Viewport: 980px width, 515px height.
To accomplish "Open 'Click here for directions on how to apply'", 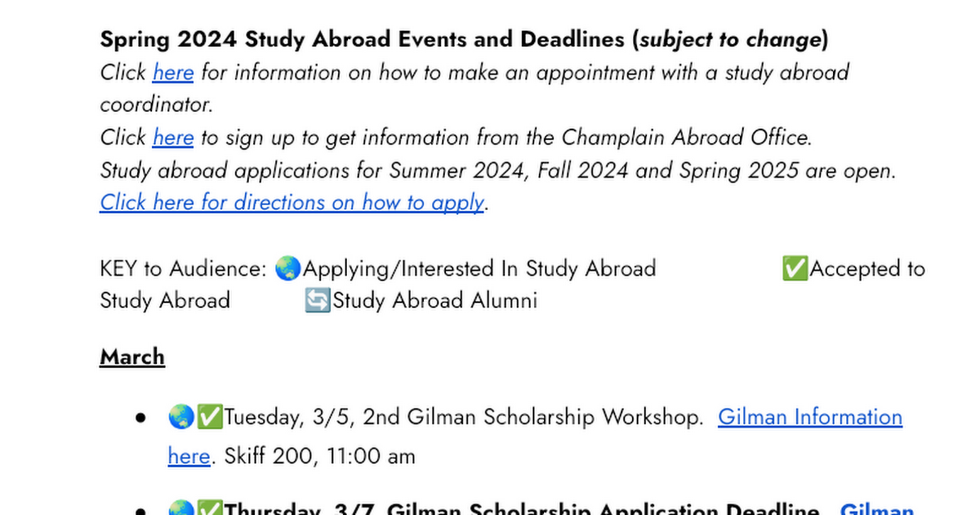I will pos(291,203).
